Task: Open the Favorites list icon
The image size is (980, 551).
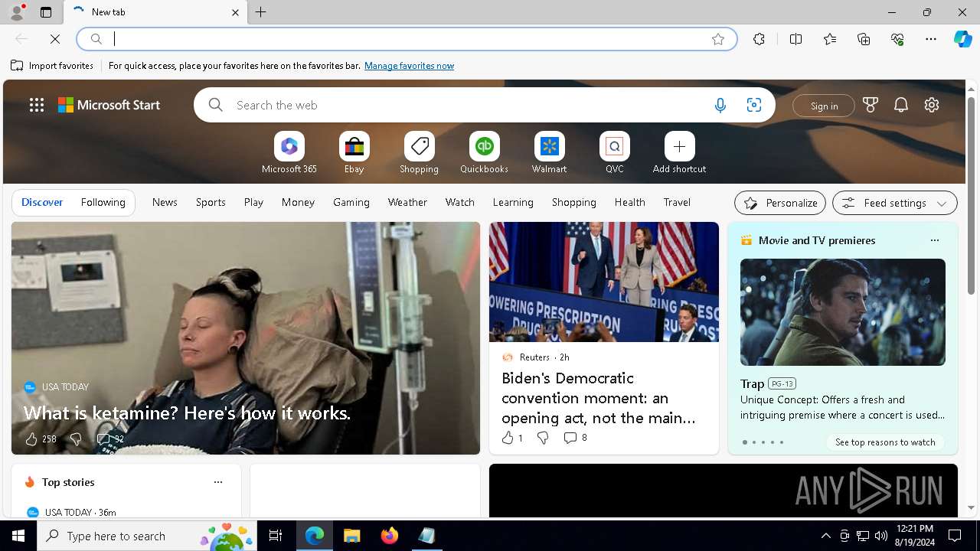Action: [x=830, y=39]
